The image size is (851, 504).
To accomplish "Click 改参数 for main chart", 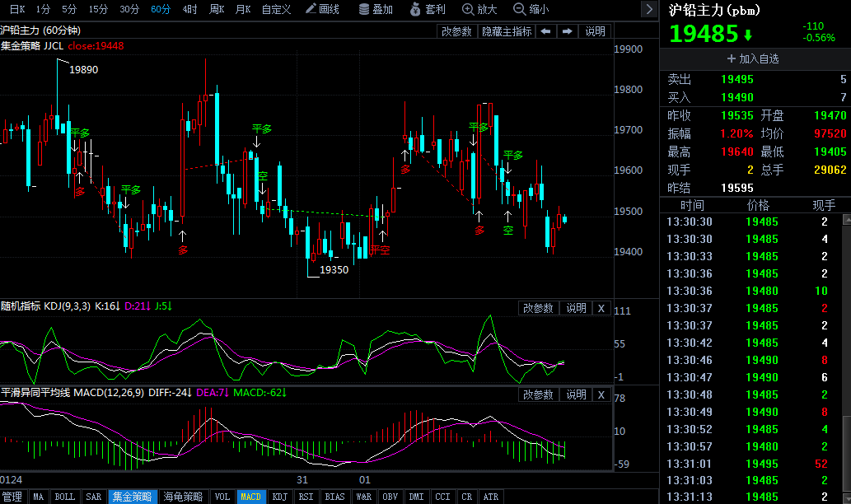I will point(456,31).
